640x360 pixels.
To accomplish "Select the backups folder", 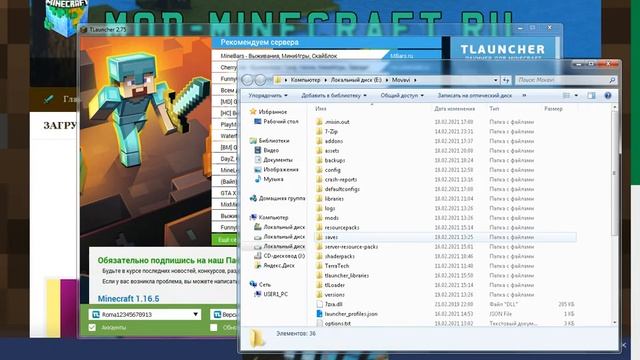I will 335,160.
